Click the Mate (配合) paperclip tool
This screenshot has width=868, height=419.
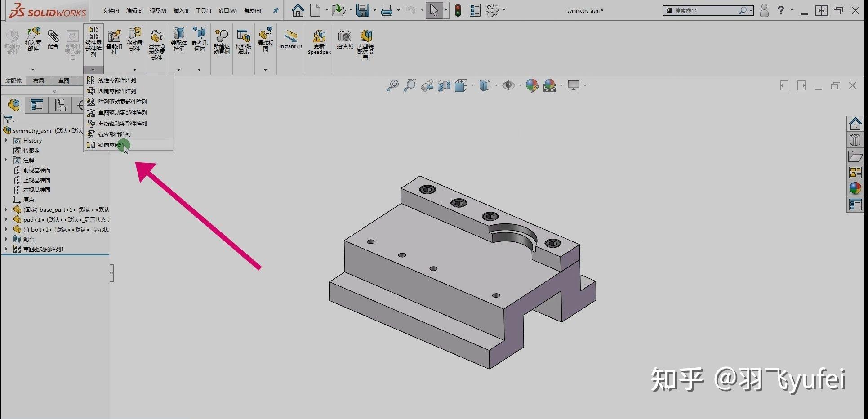(53, 39)
